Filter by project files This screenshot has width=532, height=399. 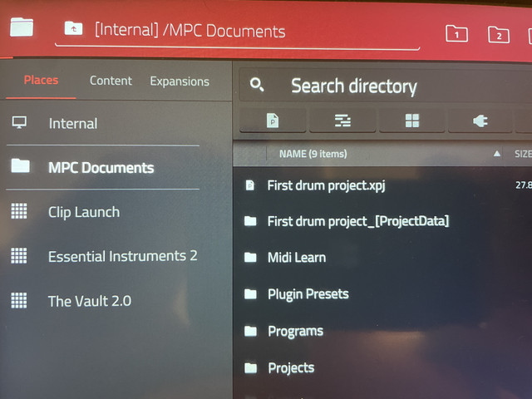pos(273,121)
